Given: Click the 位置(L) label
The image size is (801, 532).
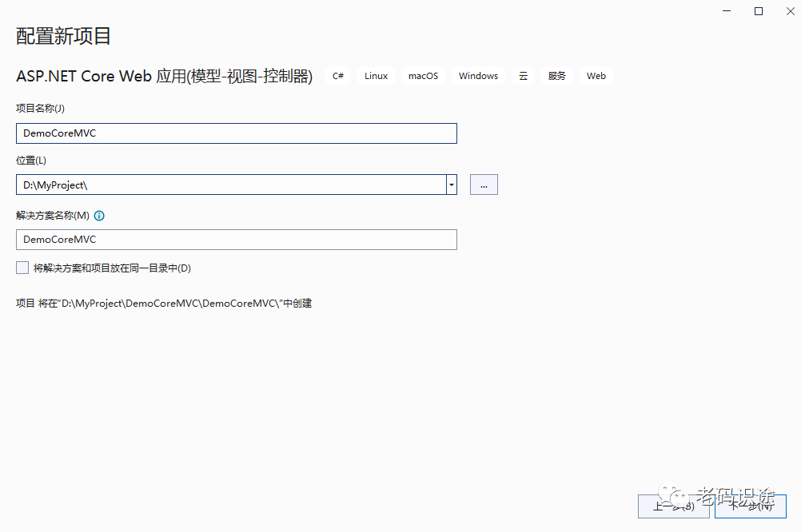Looking at the screenshot, I should (x=31, y=161).
